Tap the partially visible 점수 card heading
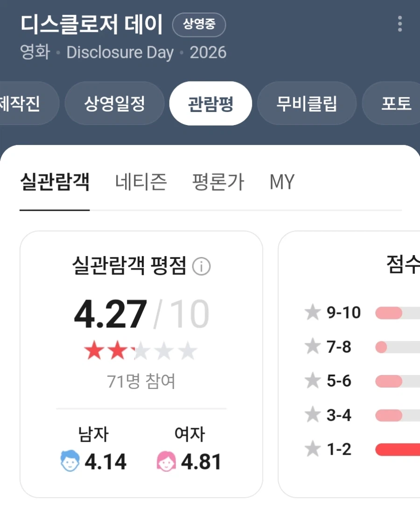 403,264
